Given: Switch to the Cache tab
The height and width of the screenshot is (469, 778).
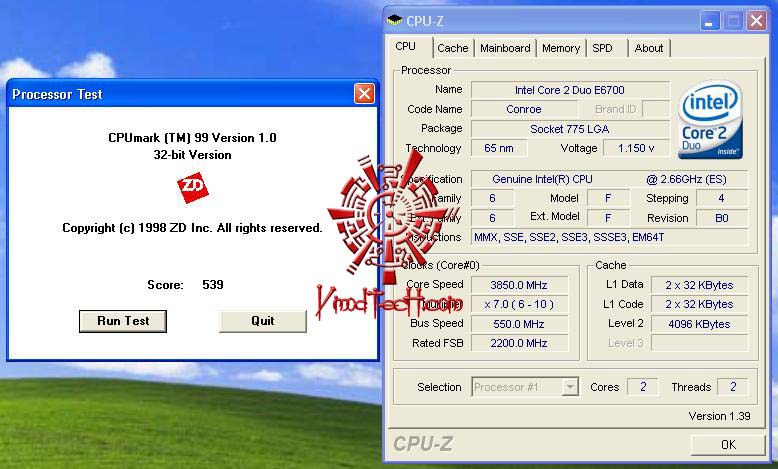Looking at the screenshot, I should pyautogui.click(x=453, y=48).
